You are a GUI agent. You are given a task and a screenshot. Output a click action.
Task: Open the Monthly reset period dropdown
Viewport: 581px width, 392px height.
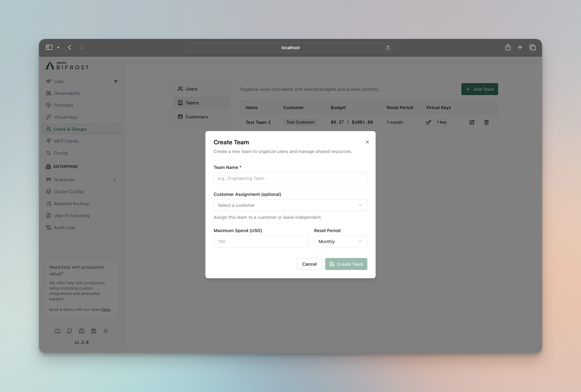[x=340, y=241]
